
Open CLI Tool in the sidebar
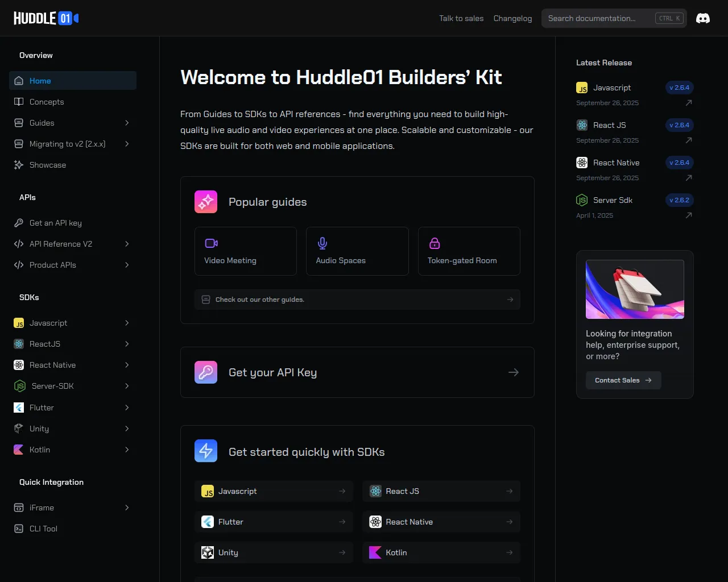pos(73,529)
